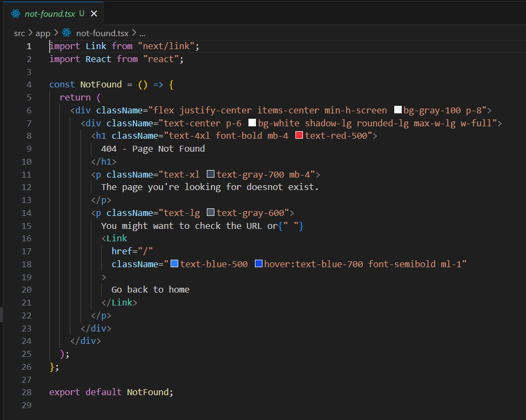Click the U git status badge on tab
526x420 pixels.
pos(82,13)
